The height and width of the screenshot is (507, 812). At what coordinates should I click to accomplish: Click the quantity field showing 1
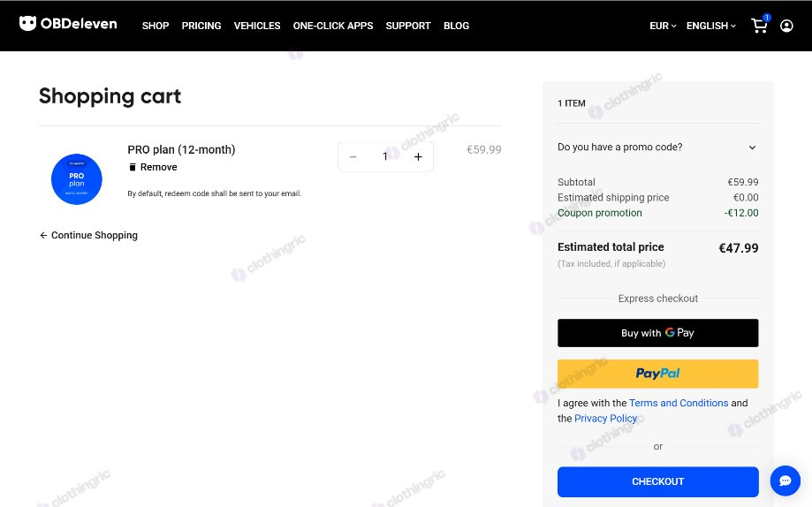[384, 156]
